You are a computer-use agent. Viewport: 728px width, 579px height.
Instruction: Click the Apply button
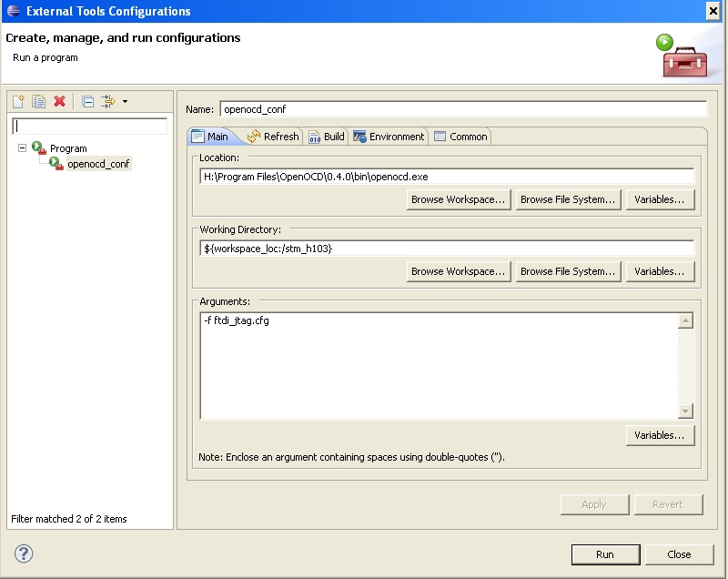click(594, 504)
